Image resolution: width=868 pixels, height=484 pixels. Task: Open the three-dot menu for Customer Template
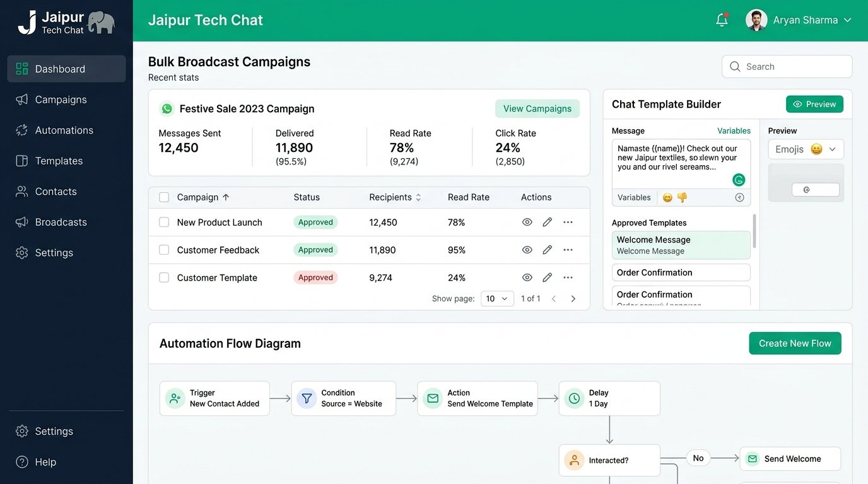point(568,278)
